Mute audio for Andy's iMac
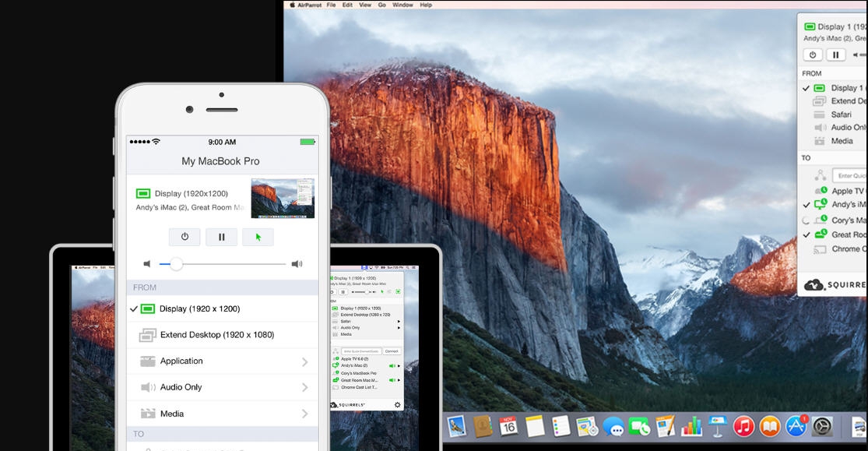This screenshot has height=451, width=868. click(x=390, y=367)
